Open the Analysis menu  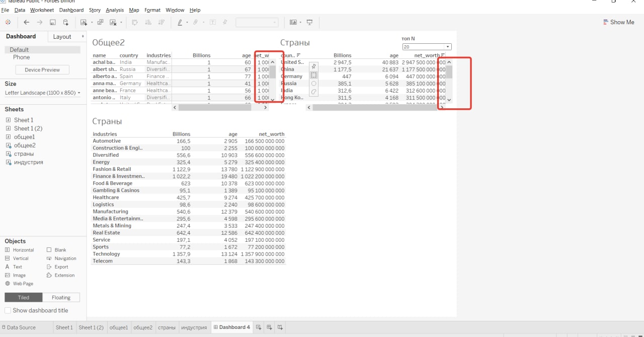pyautogui.click(x=115, y=10)
